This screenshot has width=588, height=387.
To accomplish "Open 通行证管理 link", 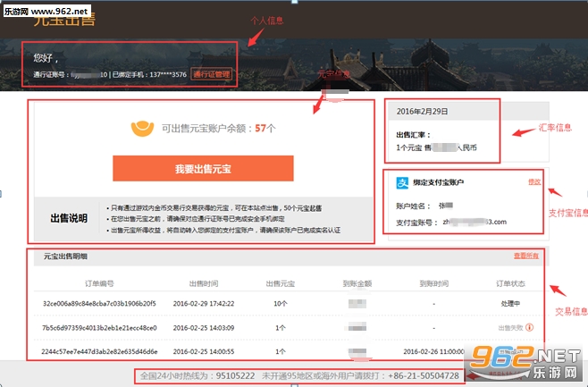I will (x=212, y=74).
